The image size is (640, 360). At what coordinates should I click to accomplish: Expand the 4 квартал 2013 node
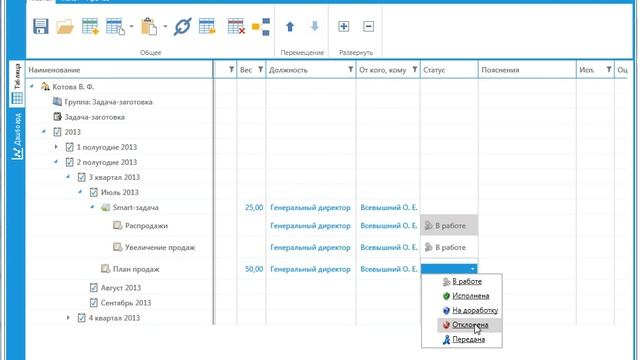tap(68, 318)
